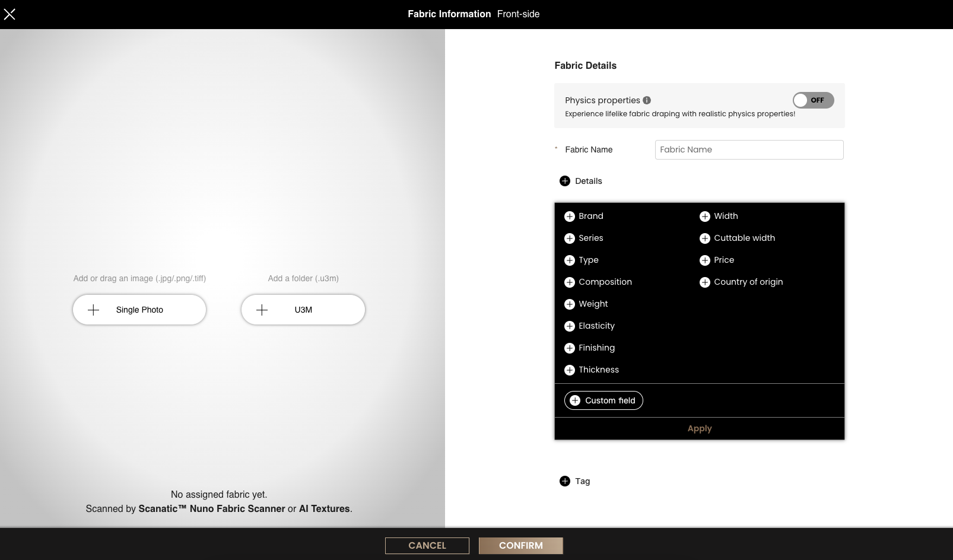953x560 pixels.
Task: Add the Series field plus icon
Action: coord(570,238)
